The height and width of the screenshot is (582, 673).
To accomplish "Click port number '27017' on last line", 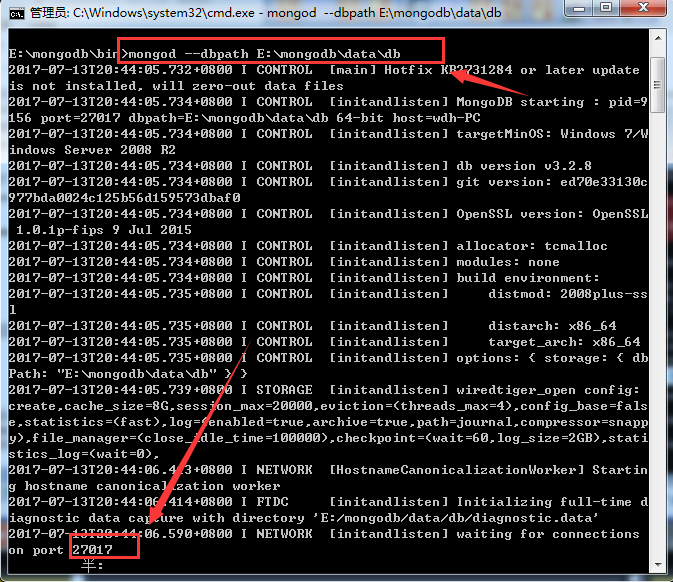I will click(92, 550).
